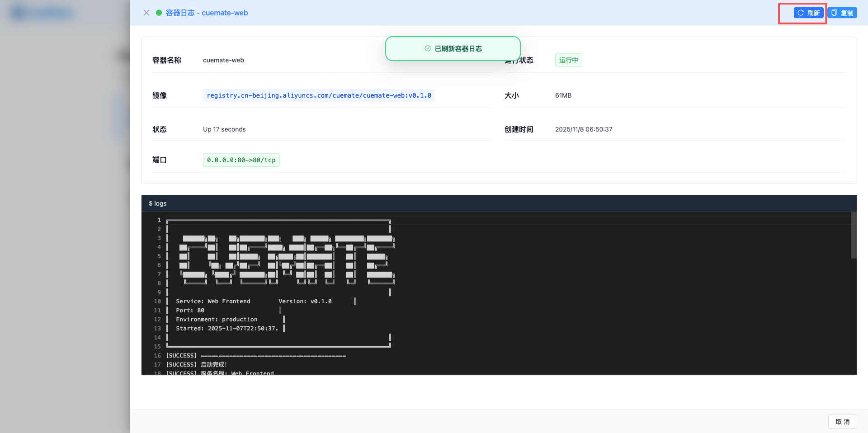Click the 复制 copy logs button

coord(842,13)
